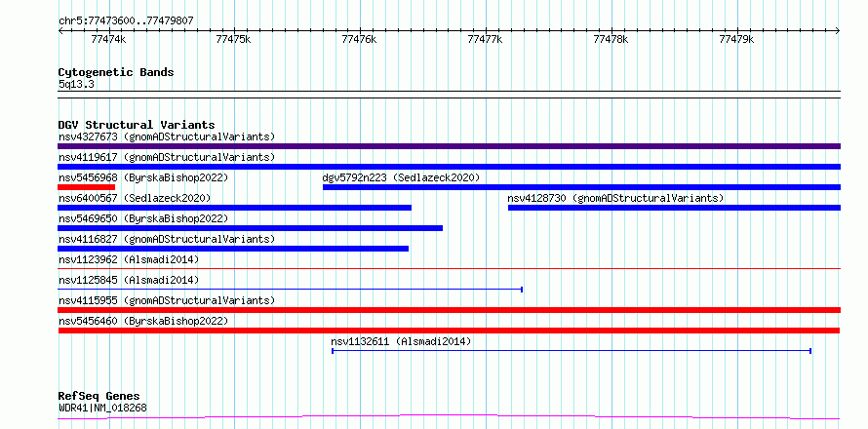
Task: Select the thin blue nsv1125845 line
Action: click(290, 289)
